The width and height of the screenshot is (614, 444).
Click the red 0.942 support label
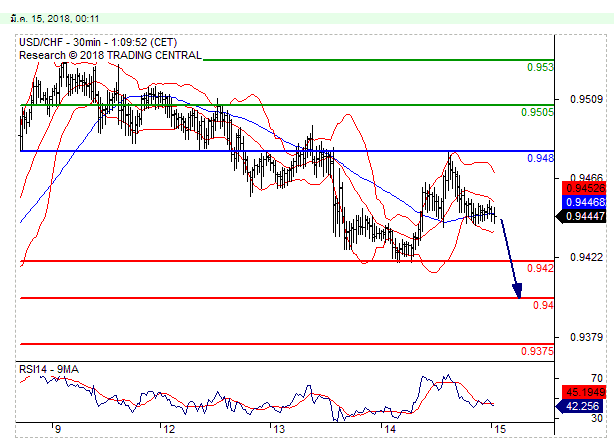[540, 268]
